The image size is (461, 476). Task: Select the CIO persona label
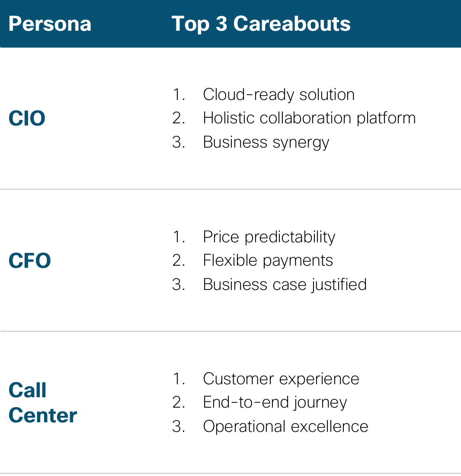(x=27, y=118)
